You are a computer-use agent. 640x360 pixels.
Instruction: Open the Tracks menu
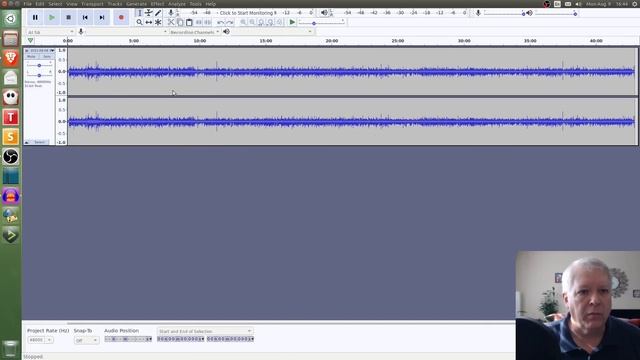point(115,4)
